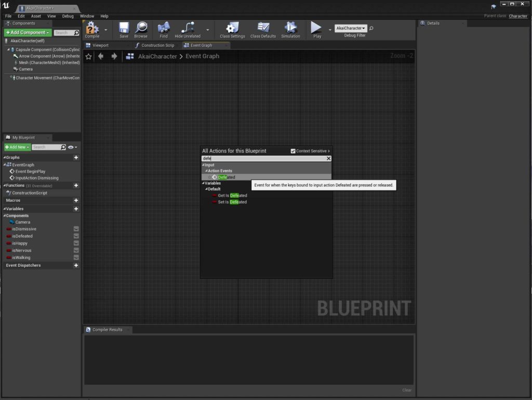Image resolution: width=532 pixels, height=400 pixels.
Task: Open the parent class Character link
Action: (517, 16)
